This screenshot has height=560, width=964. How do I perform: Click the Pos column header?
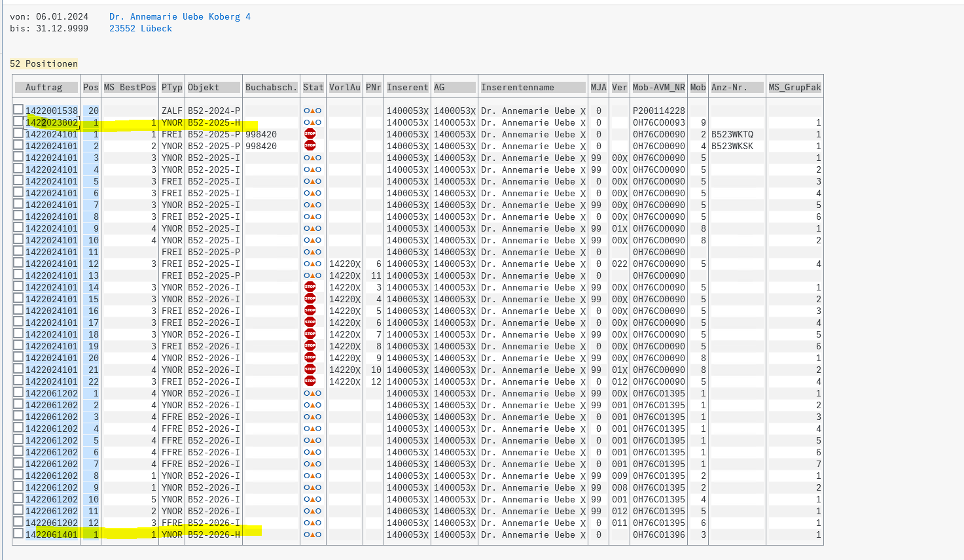click(x=91, y=87)
